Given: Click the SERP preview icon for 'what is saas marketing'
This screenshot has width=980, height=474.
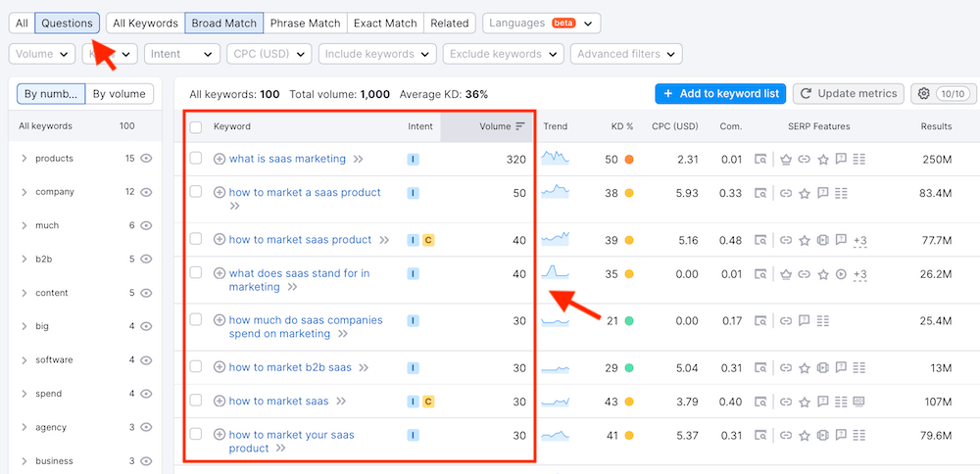Looking at the screenshot, I should click(x=760, y=159).
